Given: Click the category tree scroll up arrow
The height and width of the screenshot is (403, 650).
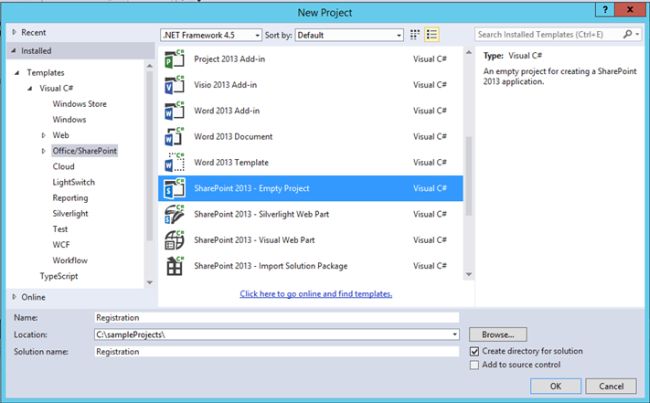Looking at the screenshot, I should [150, 66].
